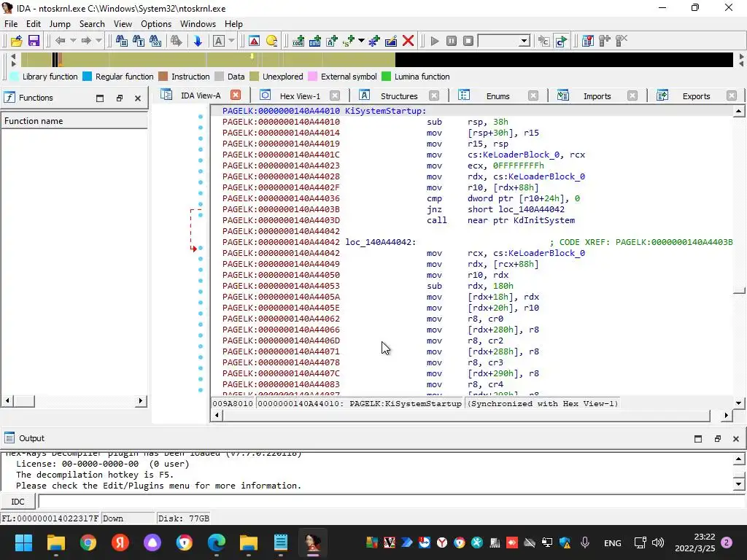
Task: Open a file with the folder icon
Action: tap(16, 41)
